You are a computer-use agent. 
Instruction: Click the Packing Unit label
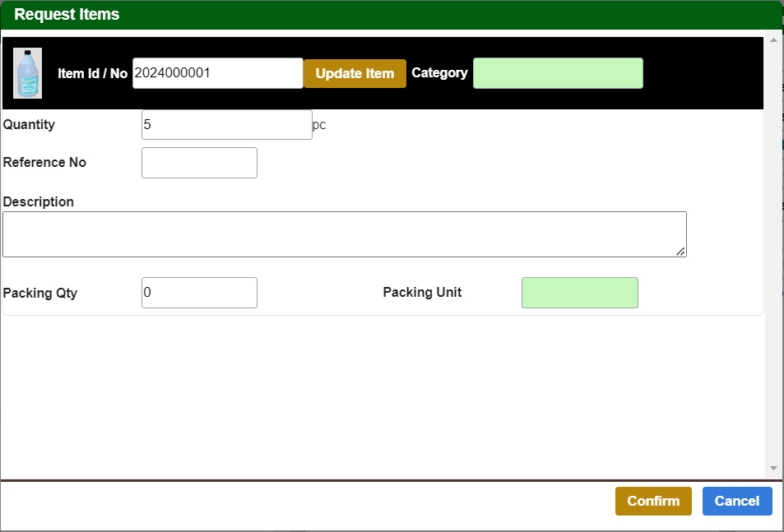pos(422,293)
